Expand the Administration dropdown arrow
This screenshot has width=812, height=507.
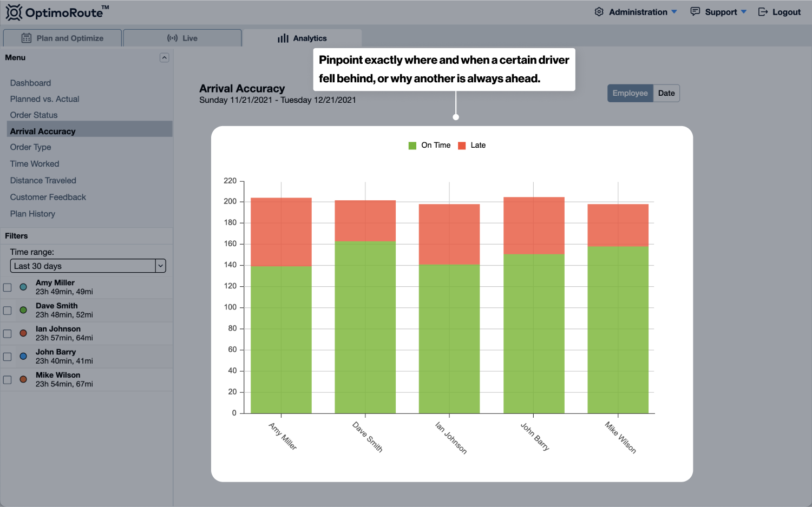[674, 12]
